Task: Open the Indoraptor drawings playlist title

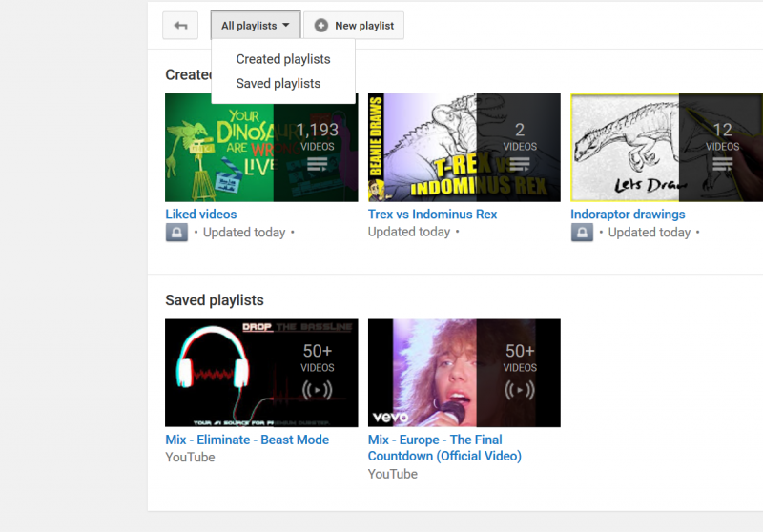Action: tap(628, 215)
